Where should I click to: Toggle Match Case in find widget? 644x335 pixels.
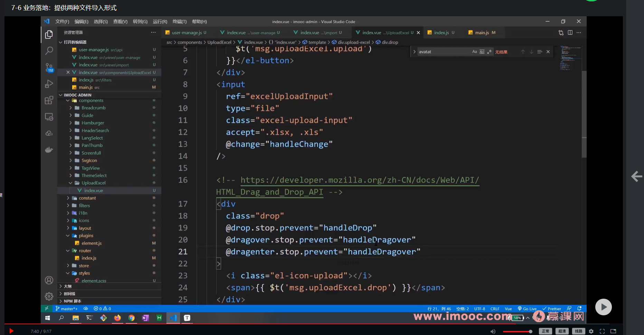(x=474, y=52)
